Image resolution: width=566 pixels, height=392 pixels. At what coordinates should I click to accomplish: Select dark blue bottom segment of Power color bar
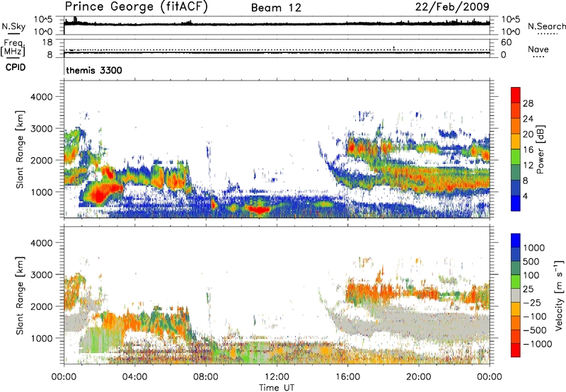point(516,203)
